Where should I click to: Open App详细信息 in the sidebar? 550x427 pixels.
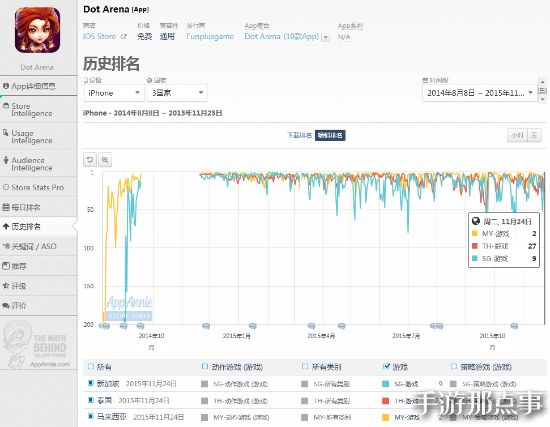tap(38, 86)
